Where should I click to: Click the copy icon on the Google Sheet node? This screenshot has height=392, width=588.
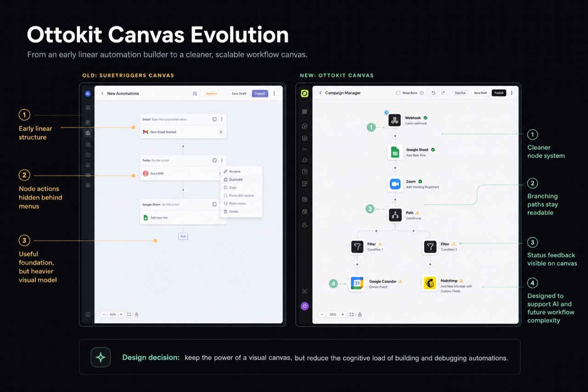click(x=215, y=205)
